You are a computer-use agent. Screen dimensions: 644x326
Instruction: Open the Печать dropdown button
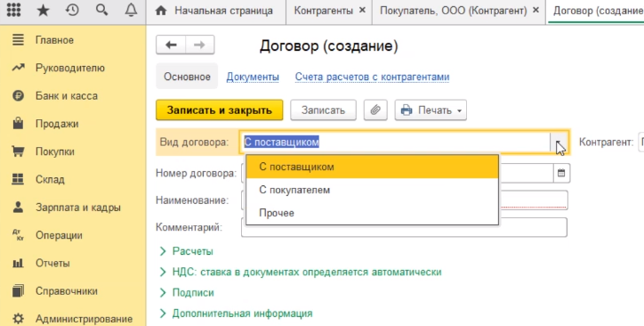[431, 110]
